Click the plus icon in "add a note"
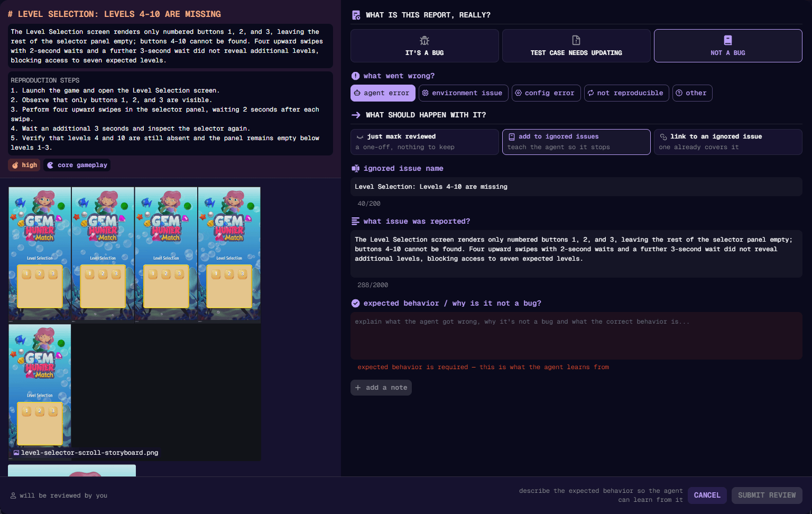Image resolution: width=812 pixels, height=514 pixels. coord(358,388)
